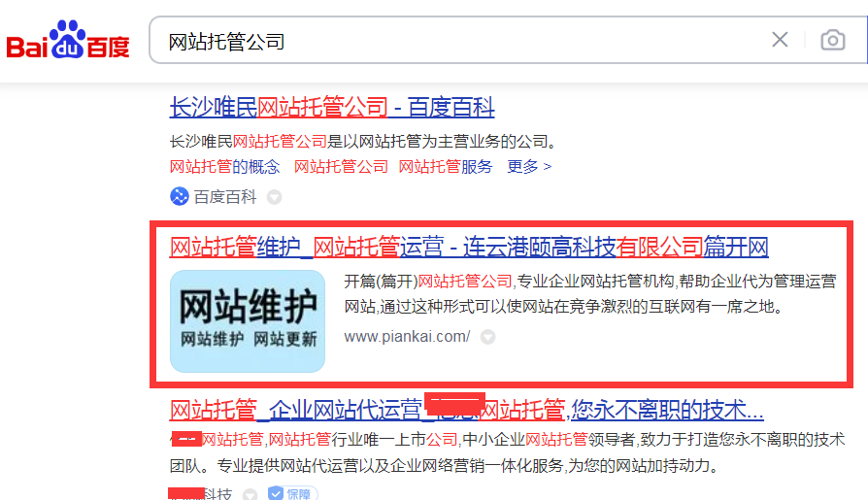This screenshot has width=868, height=500.
Task: Open result 网站托管维护_网站托管运营 - 连云港颐高科技有限公司篇开网
Action: click(x=469, y=247)
